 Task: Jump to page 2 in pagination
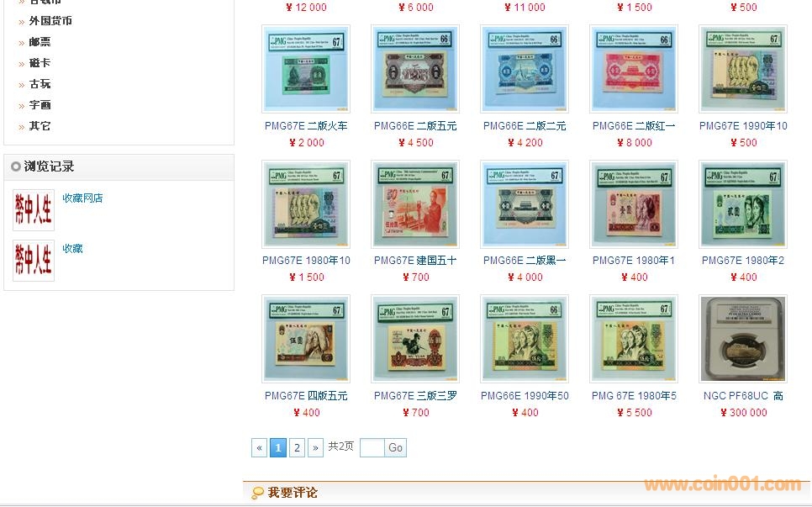[297, 447]
